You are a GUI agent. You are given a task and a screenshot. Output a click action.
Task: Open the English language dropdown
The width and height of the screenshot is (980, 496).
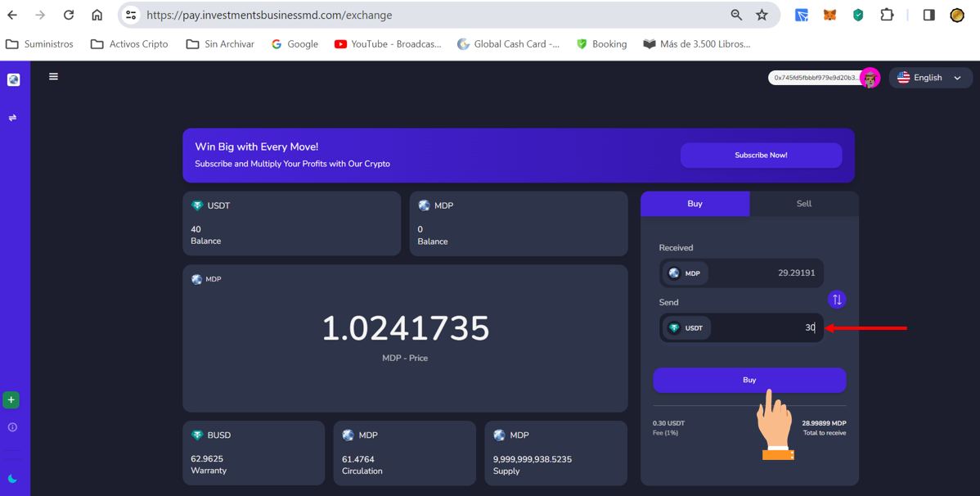[x=930, y=78]
